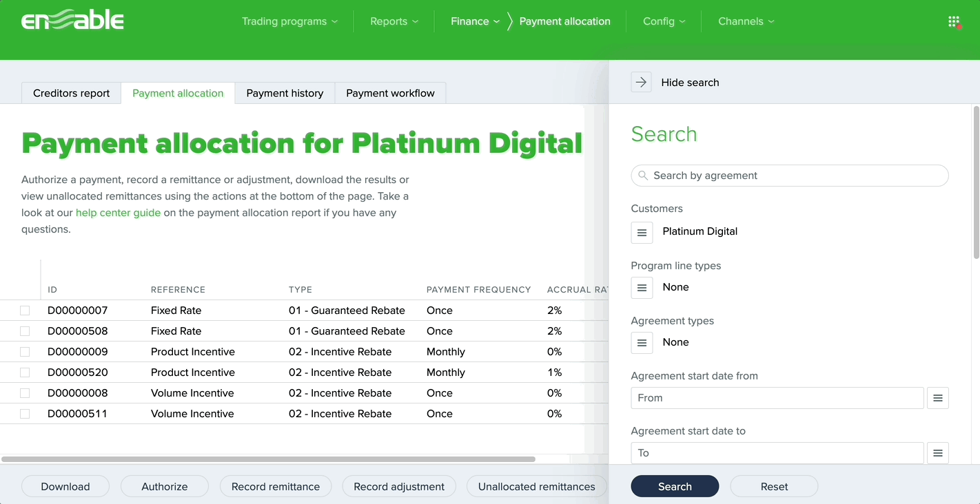Viewport: 980px width, 504px height.
Task: Sort by PAYMENT FREQUENCY column header
Action: (x=479, y=290)
